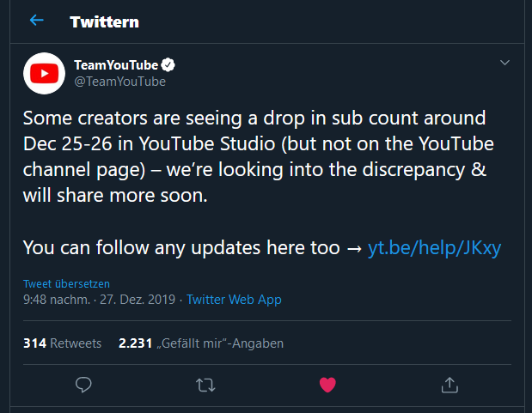The image size is (532, 413).
Task: Click the arrow symbol before the help link
Action: [354, 248]
